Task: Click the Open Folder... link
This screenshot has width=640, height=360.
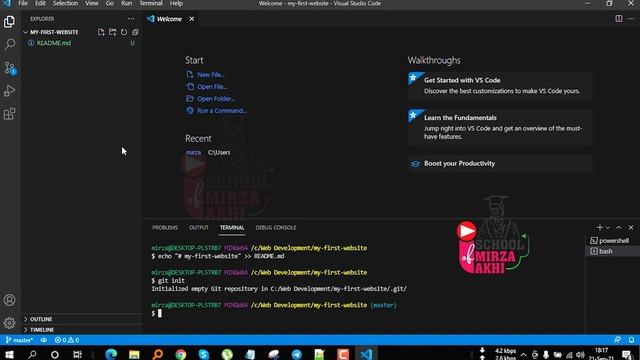Action: (x=216, y=99)
